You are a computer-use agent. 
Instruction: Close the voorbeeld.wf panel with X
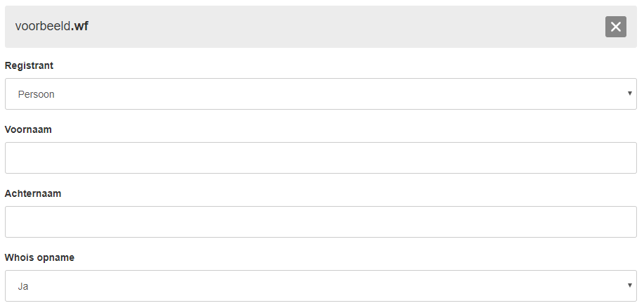615,27
